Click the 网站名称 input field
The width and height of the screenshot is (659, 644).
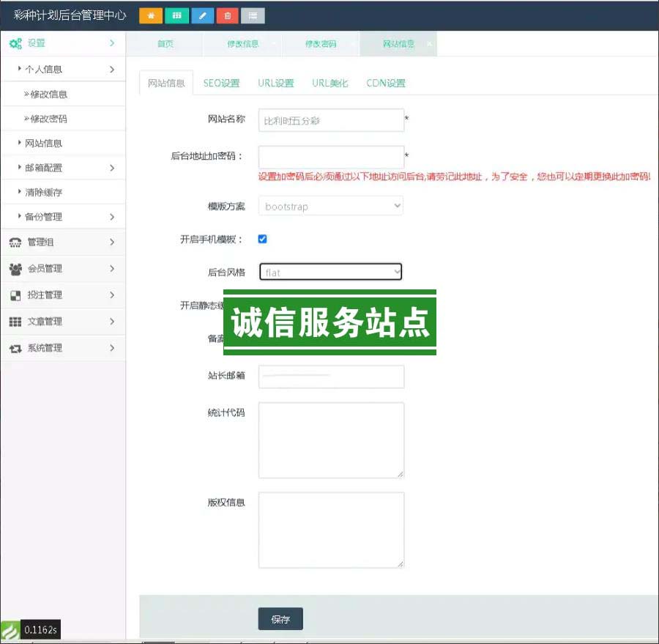pos(331,121)
